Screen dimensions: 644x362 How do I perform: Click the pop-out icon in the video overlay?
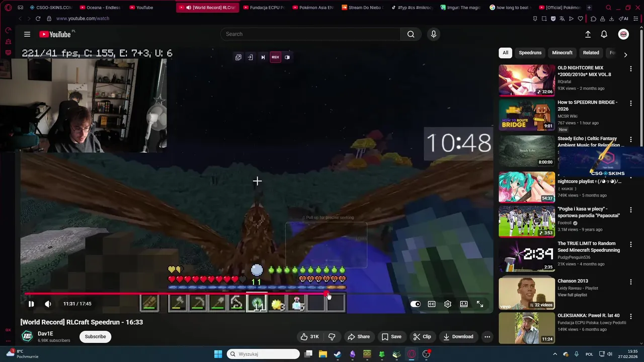[238, 57]
